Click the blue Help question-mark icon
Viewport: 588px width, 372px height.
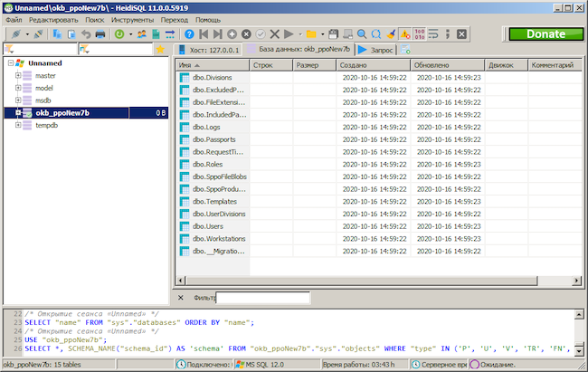tap(191, 34)
